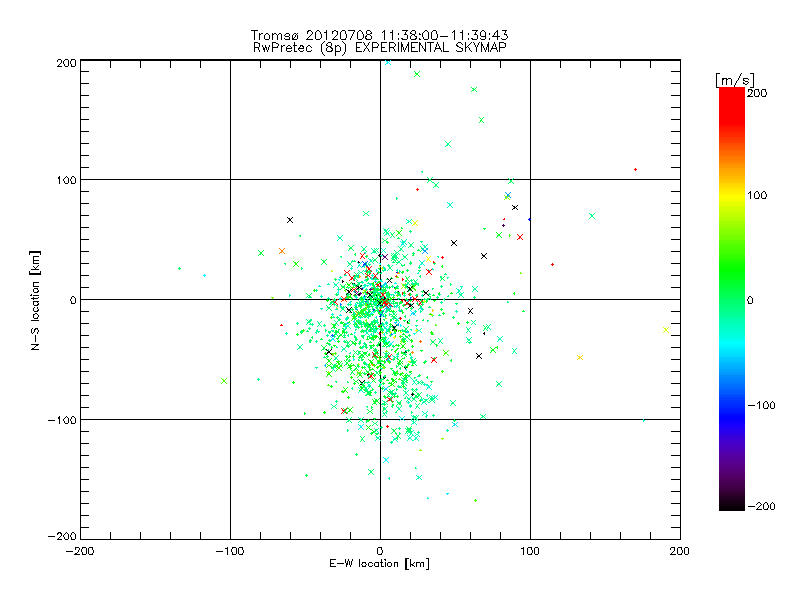Click the x-axis tick label '100'
Screen dimensions: 800x600
tap(530, 551)
